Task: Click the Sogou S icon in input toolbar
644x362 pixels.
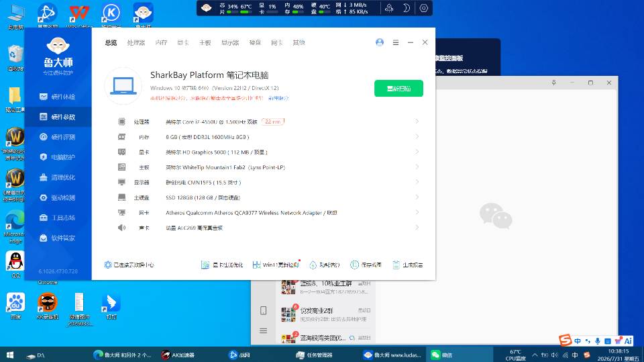Action: (x=565, y=341)
